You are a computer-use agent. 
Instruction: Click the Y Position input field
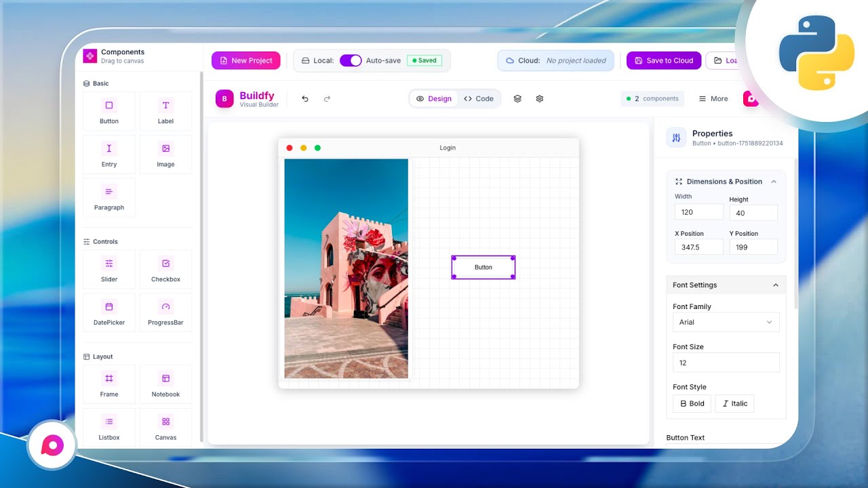(753, 247)
